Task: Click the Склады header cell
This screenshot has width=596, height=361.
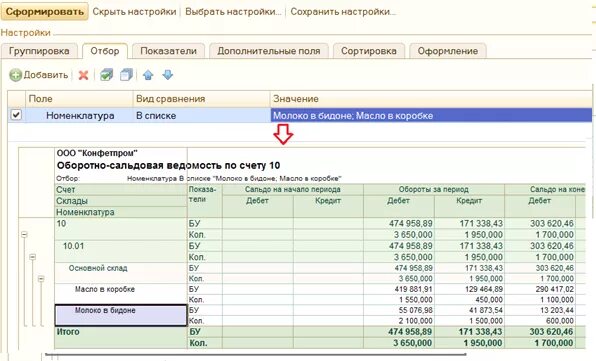Action: [121, 201]
